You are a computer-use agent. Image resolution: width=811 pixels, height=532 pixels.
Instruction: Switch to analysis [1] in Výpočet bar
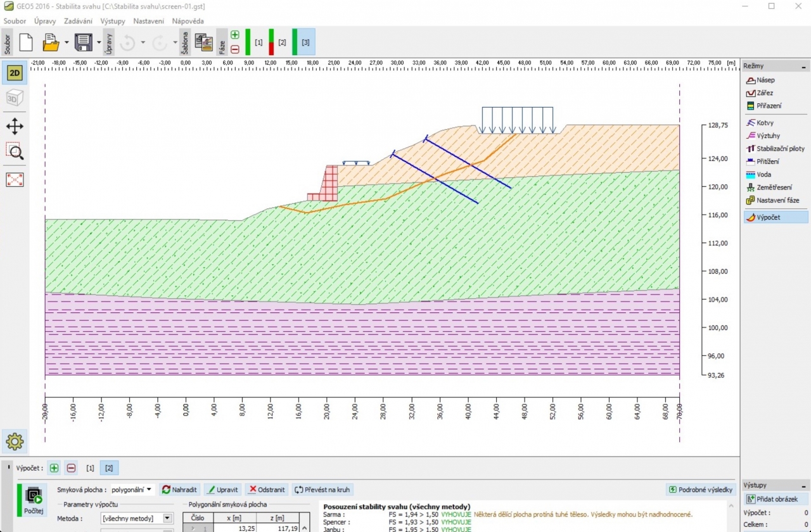[90, 468]
